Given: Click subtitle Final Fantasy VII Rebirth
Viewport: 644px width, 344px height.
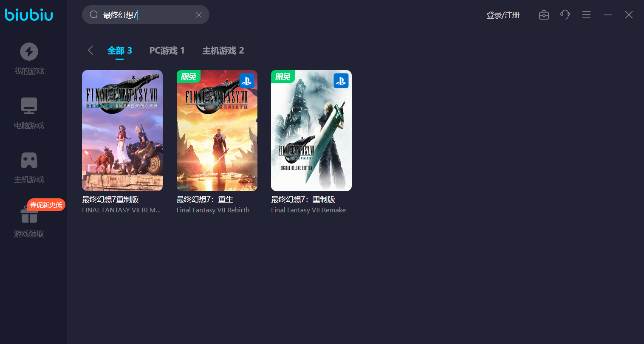Looking at the screenshot, I should tap(213, 210).
